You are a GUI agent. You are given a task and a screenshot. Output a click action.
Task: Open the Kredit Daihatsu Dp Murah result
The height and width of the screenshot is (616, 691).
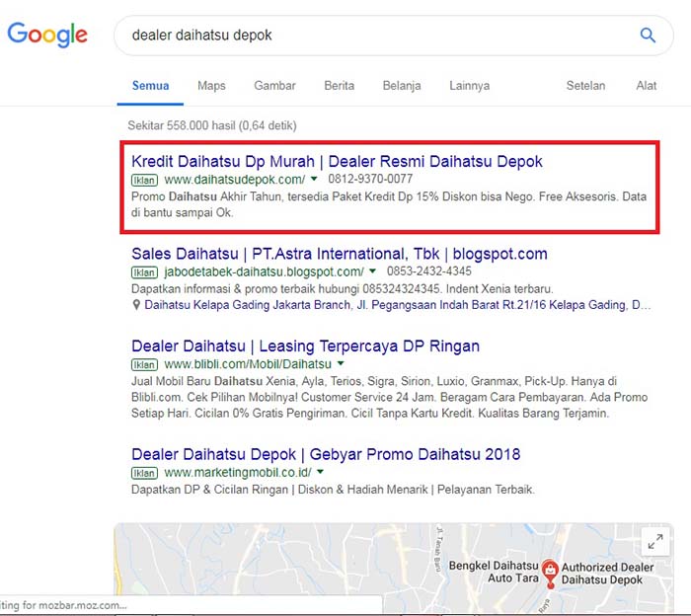pos(337,161)
